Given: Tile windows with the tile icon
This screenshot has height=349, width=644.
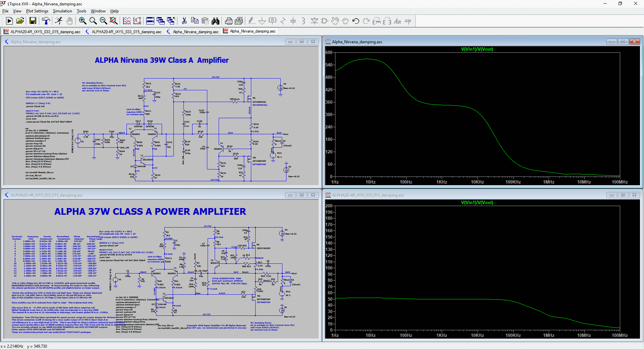Looking at the screenshot, I should 150,21.
